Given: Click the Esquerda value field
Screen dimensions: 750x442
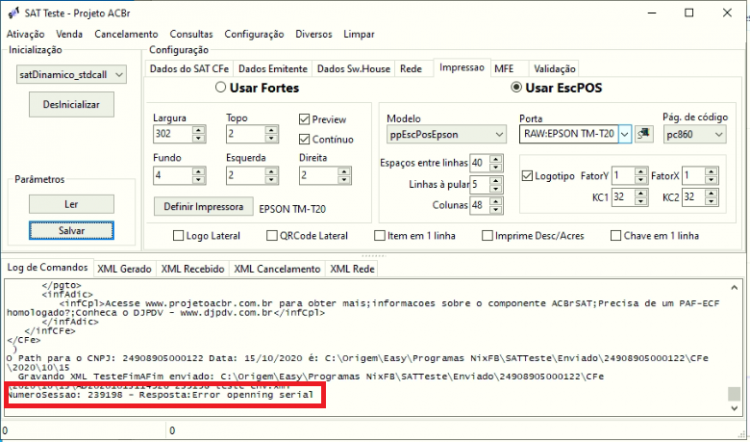Looking at the screenshot, I should pos(245,175).
